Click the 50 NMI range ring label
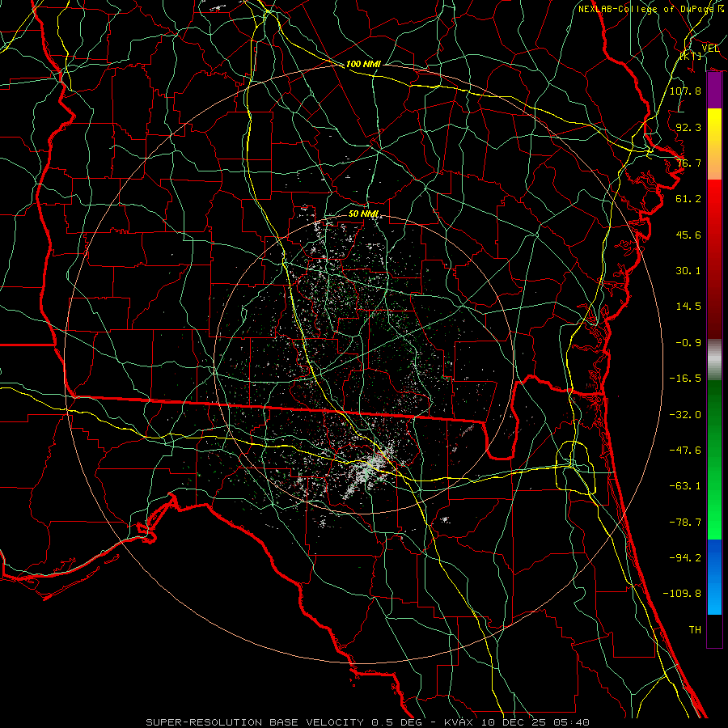Viewport: 728px width, 728px height. [x=363, y=214]
